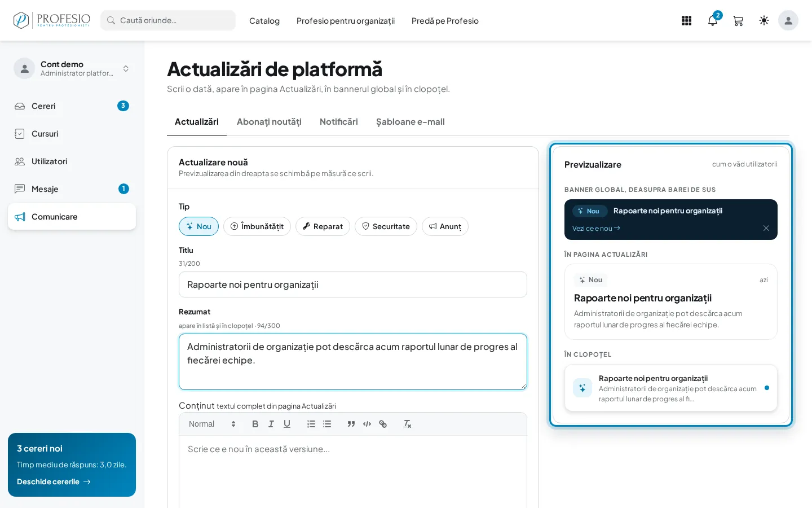Viewport: 812px width, 508px height.
Task: Open the apps grid menu
Action: click(x=686, y=21)
